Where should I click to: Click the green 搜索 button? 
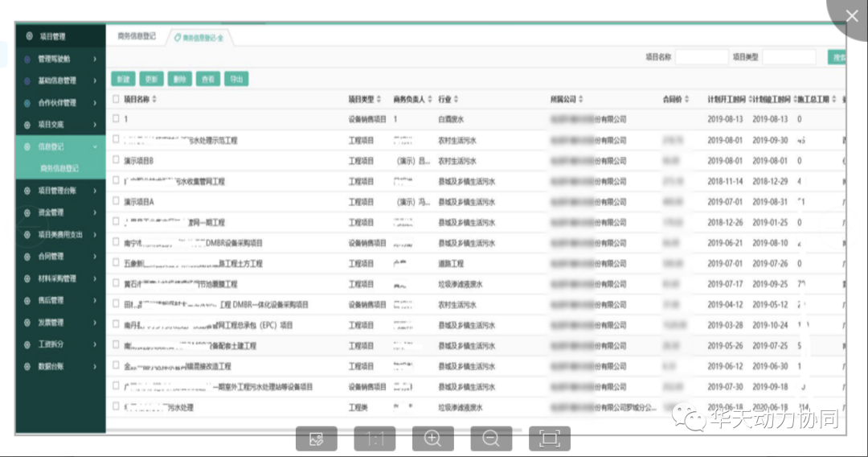(837, 57)
